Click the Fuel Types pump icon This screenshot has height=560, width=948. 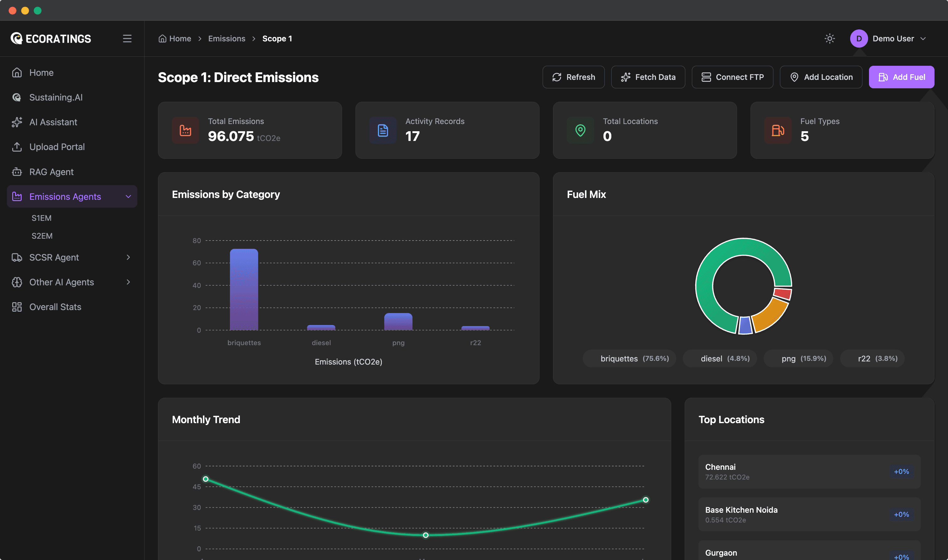pyautogui.click(x=778, y=130)
